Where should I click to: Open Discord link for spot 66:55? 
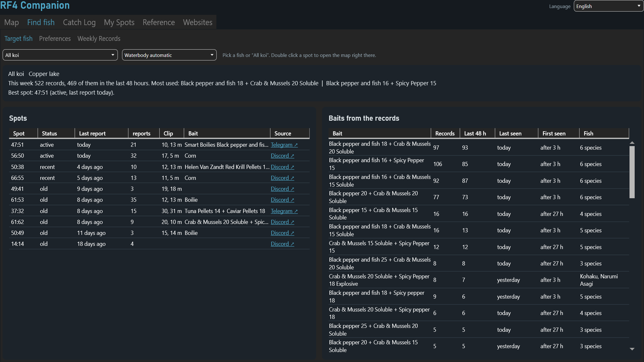click(x=282, y=178)
